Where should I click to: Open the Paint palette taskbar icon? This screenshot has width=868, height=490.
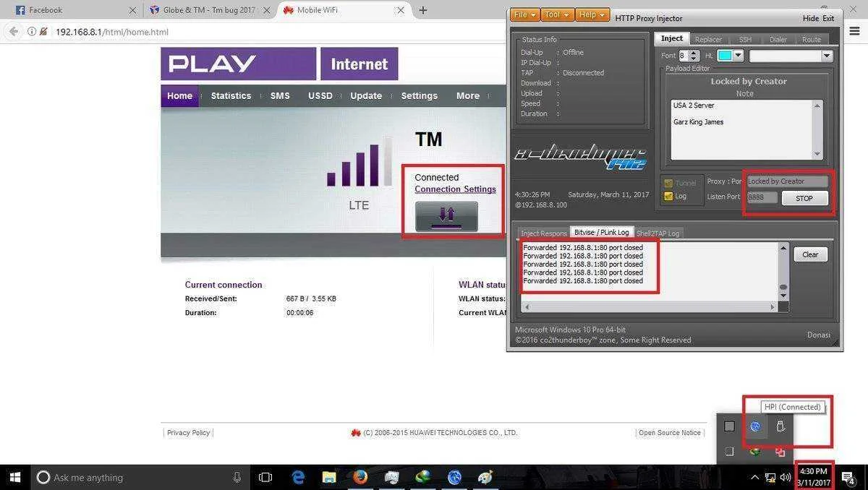485,477
